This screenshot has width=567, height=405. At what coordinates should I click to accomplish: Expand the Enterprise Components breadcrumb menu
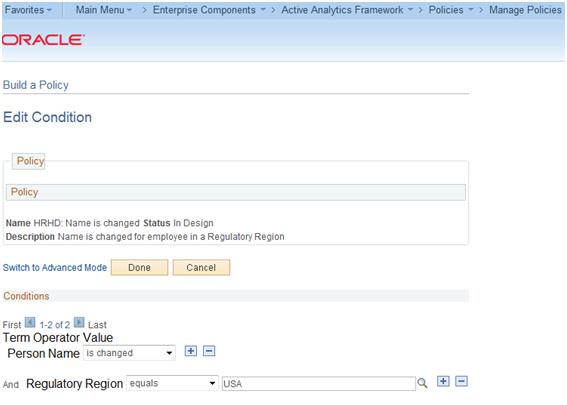coord(209,10)
